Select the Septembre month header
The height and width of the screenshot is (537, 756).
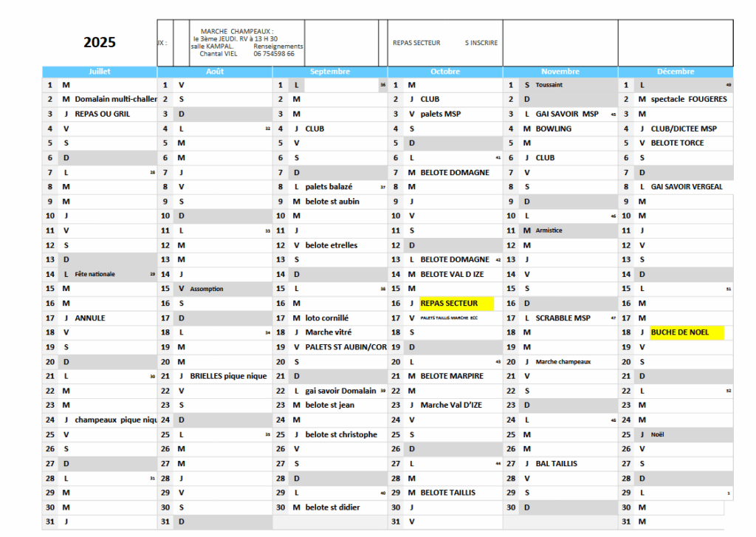[330, 72]
